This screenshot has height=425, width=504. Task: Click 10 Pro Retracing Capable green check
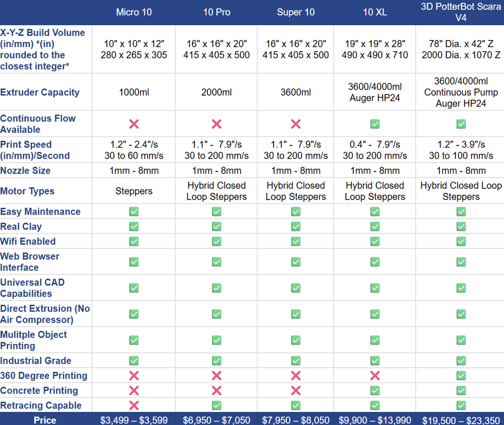217,405
